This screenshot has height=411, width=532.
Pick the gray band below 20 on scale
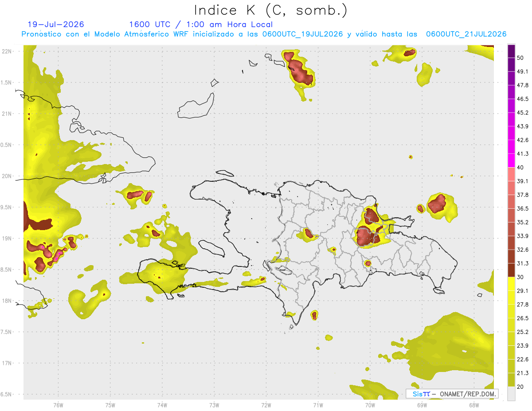(511, 393)
